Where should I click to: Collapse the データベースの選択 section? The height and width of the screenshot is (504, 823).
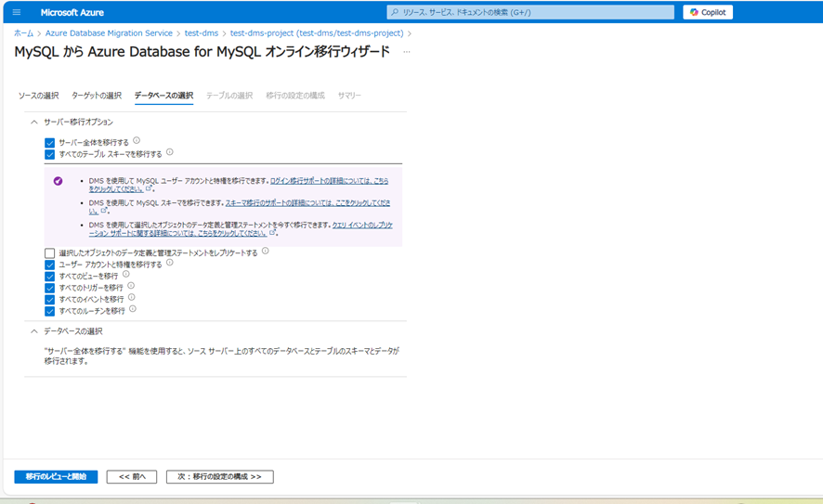click(x=34, y=331)
